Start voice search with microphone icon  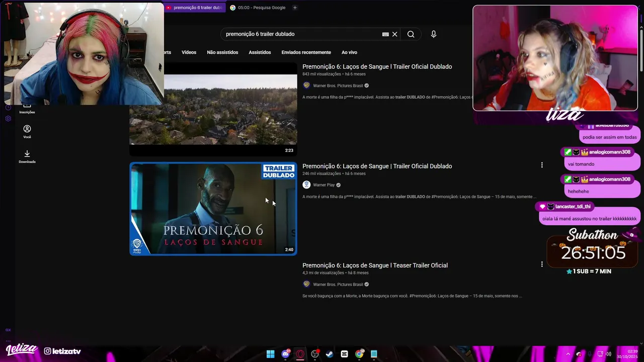point(434,34)
